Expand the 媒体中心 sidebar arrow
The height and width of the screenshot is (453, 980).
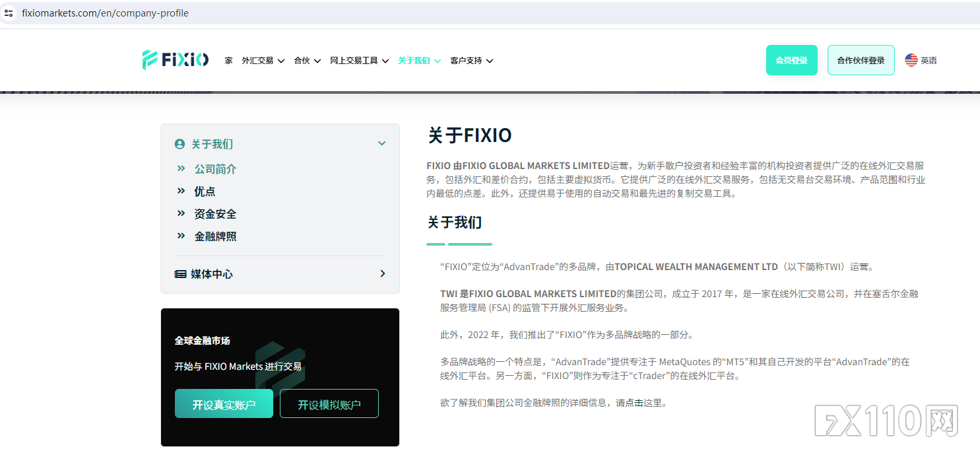click(382, 273)
